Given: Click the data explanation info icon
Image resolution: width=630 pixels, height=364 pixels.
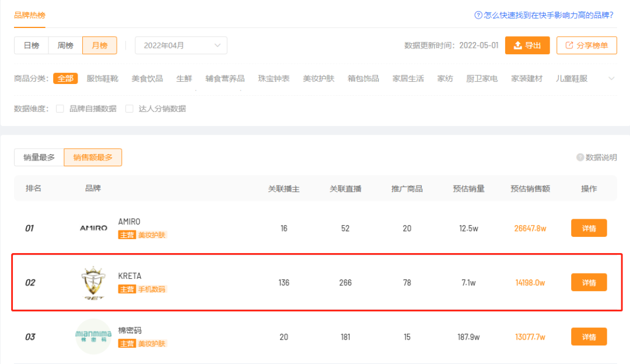Looking at the screenshot, I should coord(580,157).
